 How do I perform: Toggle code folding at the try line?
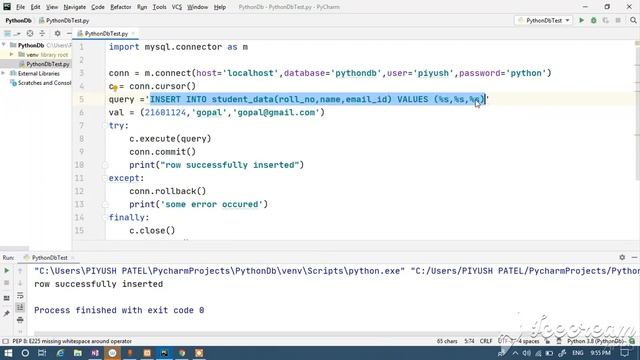tap(105, 126)
